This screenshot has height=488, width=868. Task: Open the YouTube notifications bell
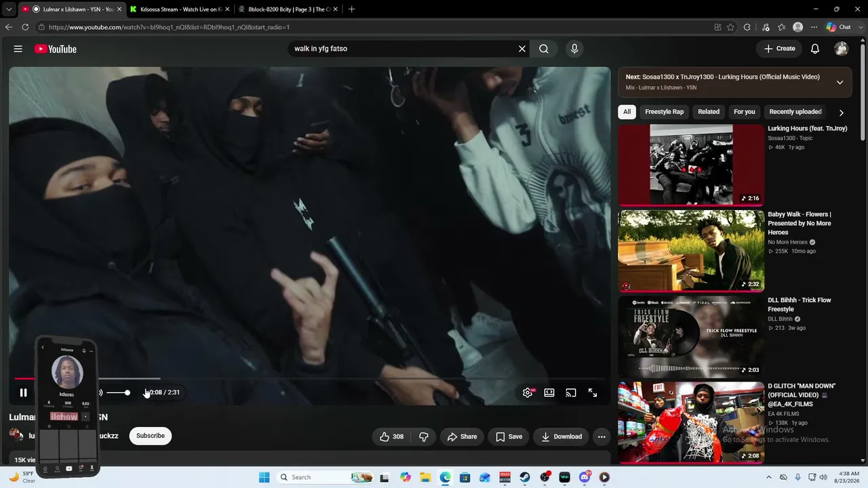(x=815, y=49)
